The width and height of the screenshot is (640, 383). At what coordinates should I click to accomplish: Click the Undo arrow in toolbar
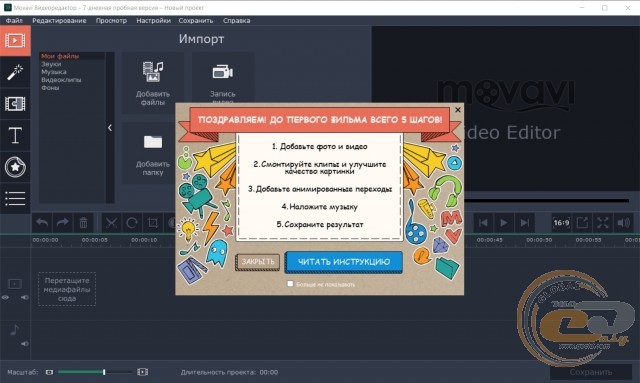[x=42, y=223]
